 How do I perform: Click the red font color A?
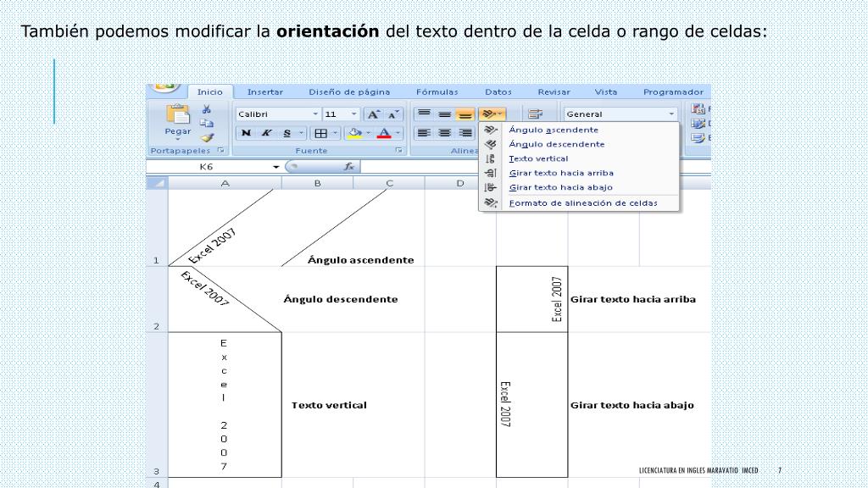click(384, 133)
